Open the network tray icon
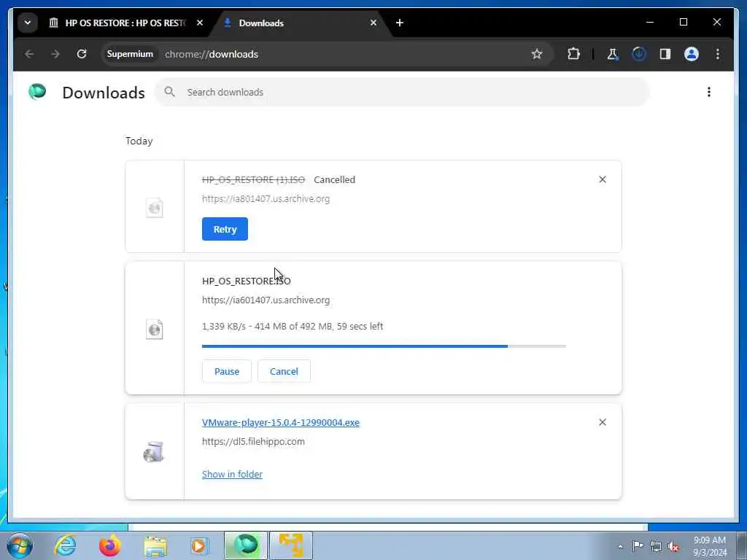 coord(656,546)
